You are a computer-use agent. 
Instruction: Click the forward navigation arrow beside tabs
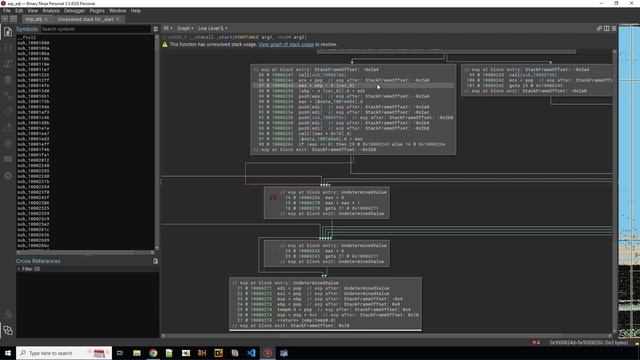coord(13,19)
